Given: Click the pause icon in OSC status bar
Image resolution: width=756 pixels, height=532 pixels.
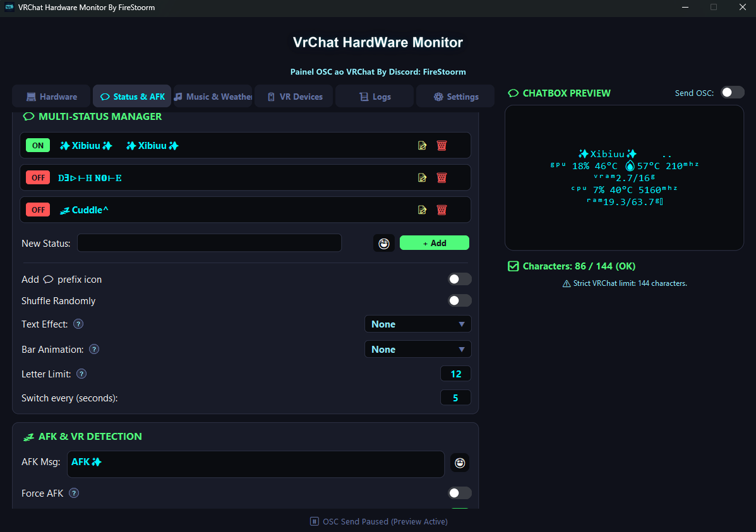Looking at the screenshot, I should pyautogui.click(x=315, y=521).
